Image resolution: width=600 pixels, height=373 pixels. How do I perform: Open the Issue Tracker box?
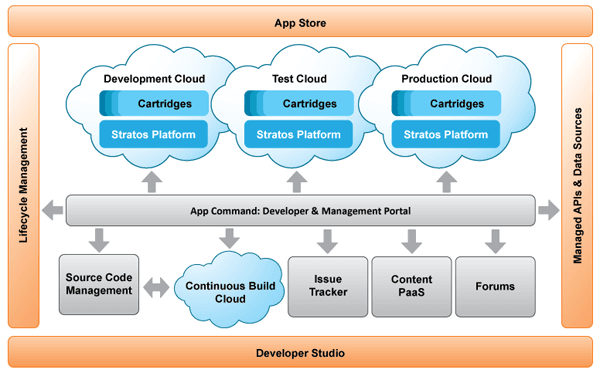click(x=328, y=287)
